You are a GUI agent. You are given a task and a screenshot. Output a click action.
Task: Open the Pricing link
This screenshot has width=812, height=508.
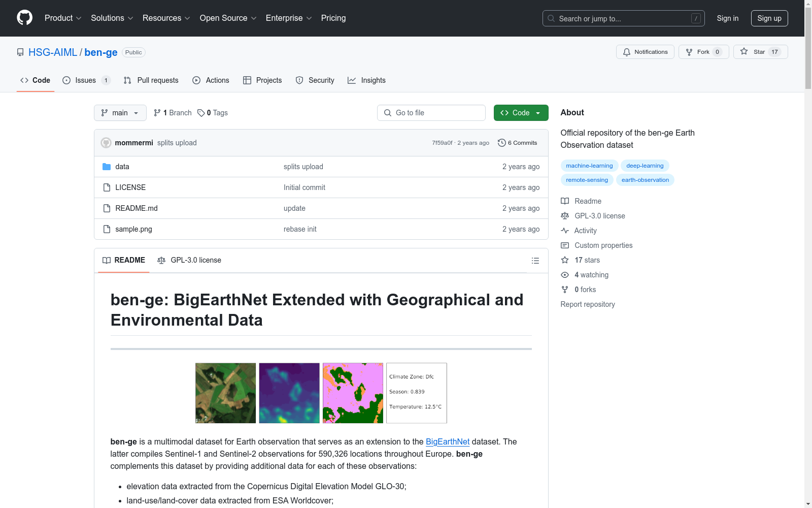333,18
